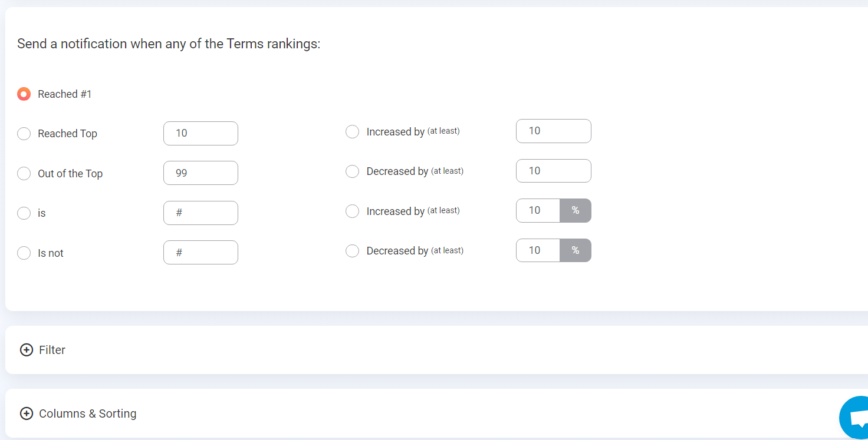Select first Decreased by (at least) option
Viewport: 868px width, 440px height.
click(x=352, y=171)
